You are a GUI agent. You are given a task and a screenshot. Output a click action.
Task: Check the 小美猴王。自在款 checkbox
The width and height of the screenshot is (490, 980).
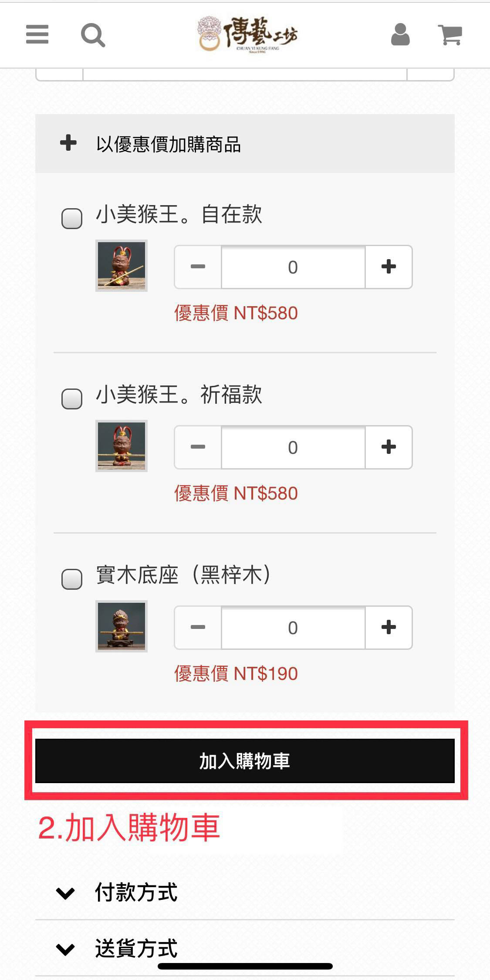coord(72,219)
